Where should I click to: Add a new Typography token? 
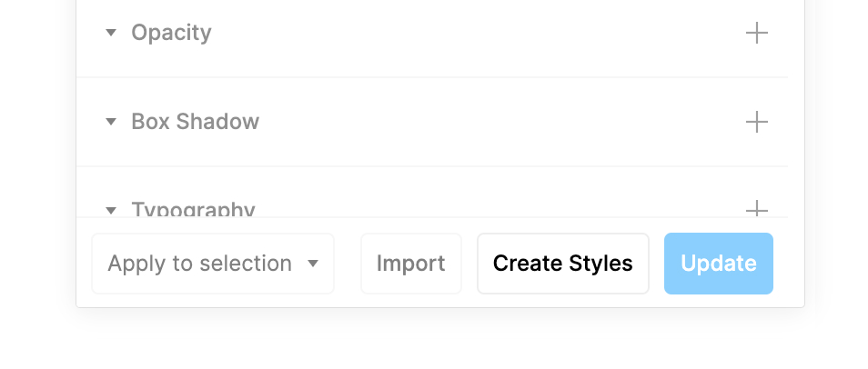click(x=757, y=209)
